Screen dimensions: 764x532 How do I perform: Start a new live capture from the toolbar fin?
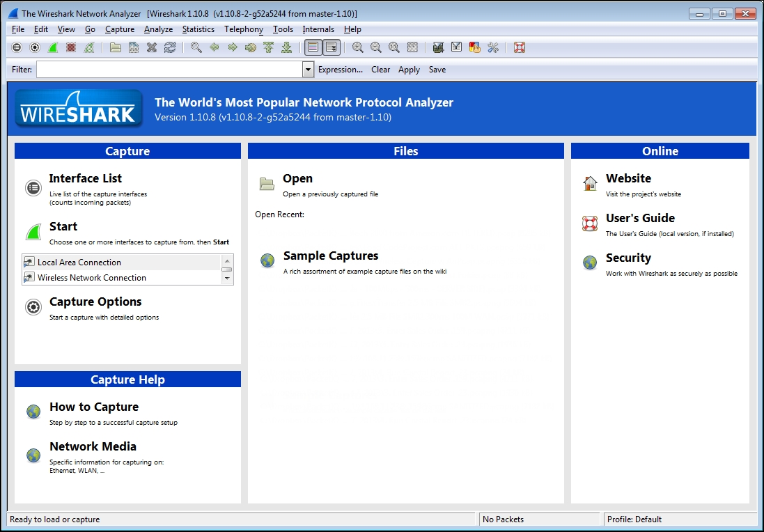(53, 47)
